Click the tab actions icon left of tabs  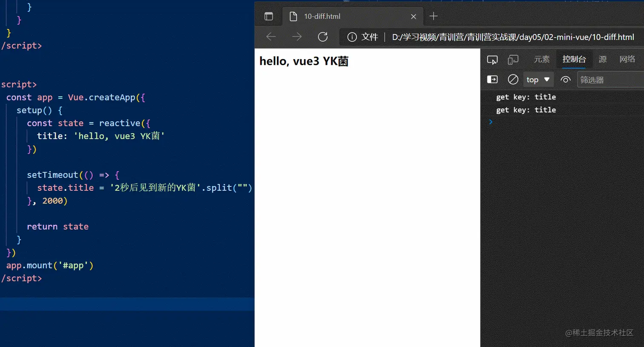click(268, 16)
